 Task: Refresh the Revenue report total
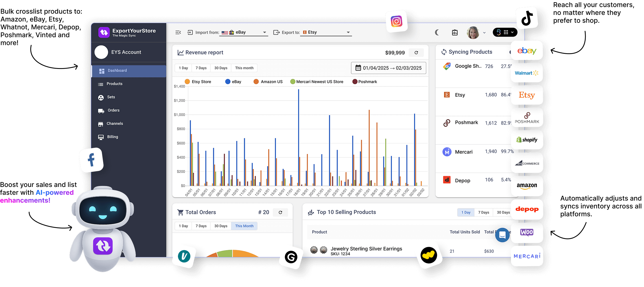(x=416, y=52)
